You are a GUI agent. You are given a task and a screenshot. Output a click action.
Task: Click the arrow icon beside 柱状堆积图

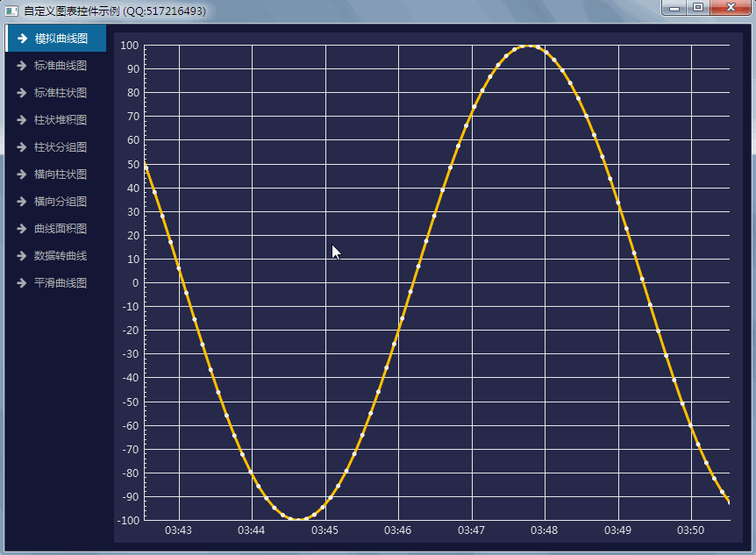(22, 119)
